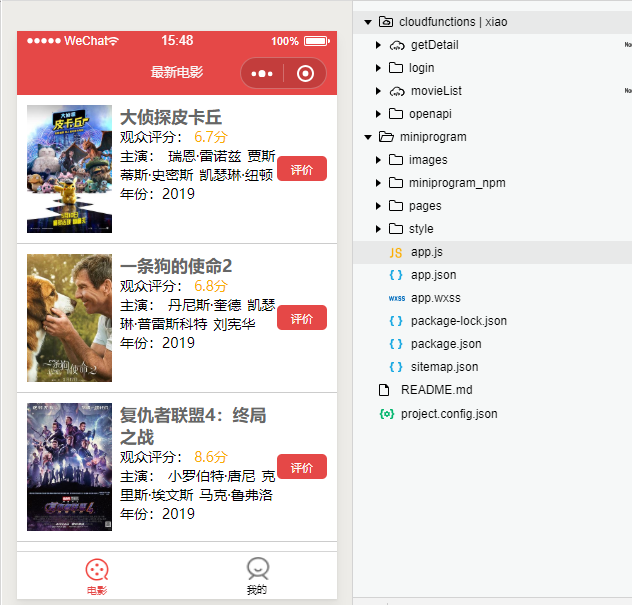Open the sitemap.json file name
The height and width of the screenshot is (605, 632).
pos(445,367)
